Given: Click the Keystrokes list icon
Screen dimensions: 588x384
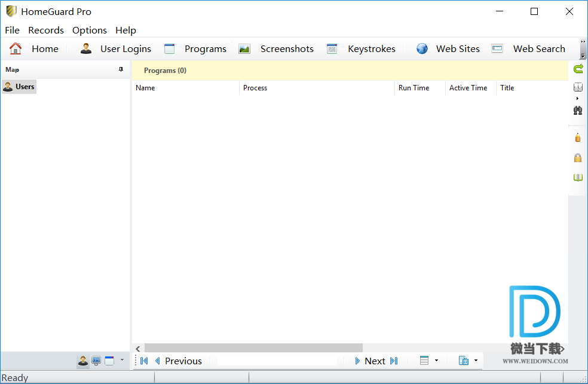Looking at the screenshot, I should pyautogui.click(x=332, y=49).
